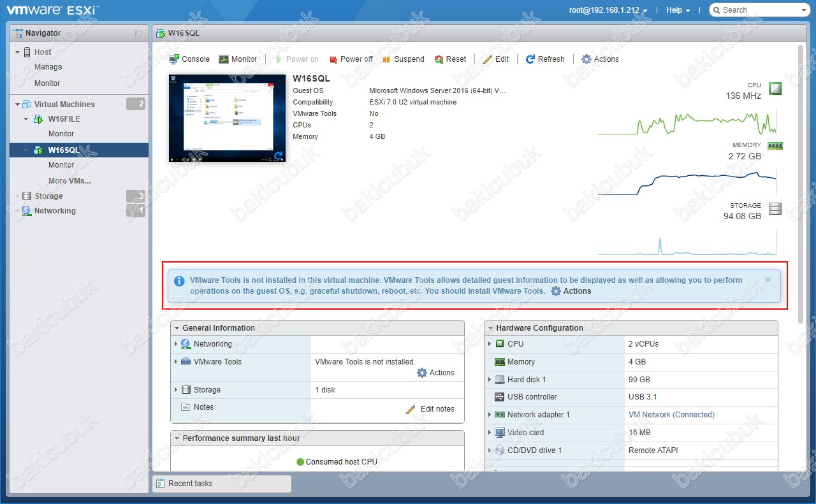Viewport: 816px width, 504px height.
Task: Open the toolbar Actions menu
Action: [x=601, y=59]
